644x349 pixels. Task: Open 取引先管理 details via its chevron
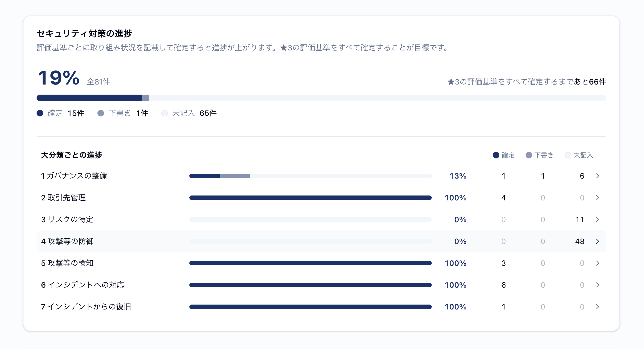(597, 198)
